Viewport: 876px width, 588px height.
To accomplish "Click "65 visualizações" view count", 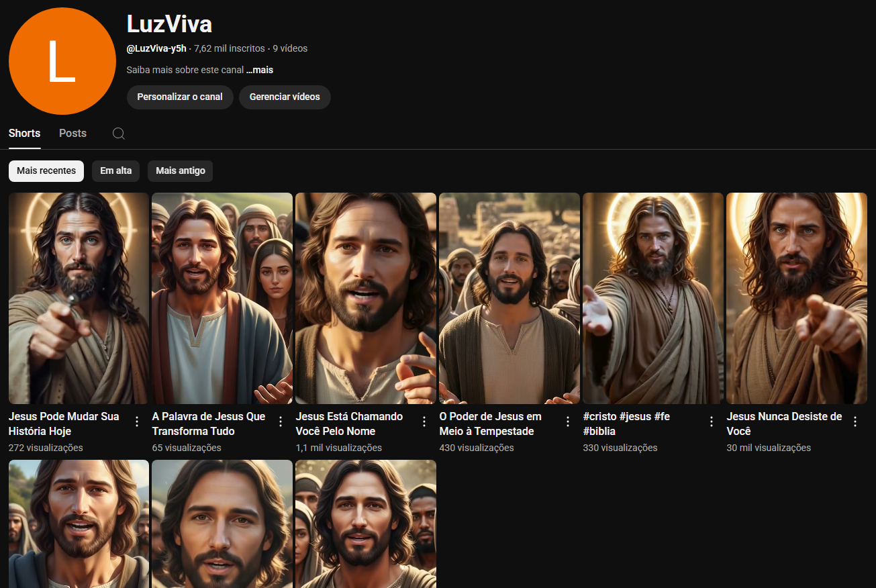I will click(187, 448).
